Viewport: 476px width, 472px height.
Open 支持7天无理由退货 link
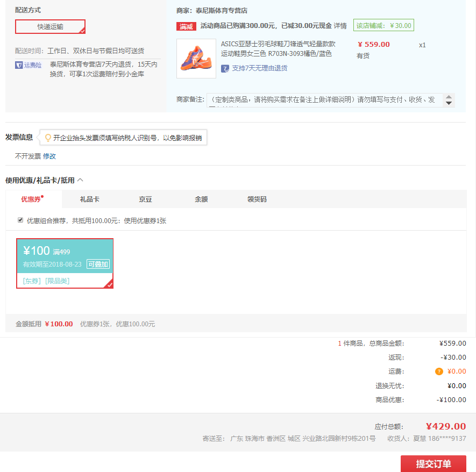point(260,68)
